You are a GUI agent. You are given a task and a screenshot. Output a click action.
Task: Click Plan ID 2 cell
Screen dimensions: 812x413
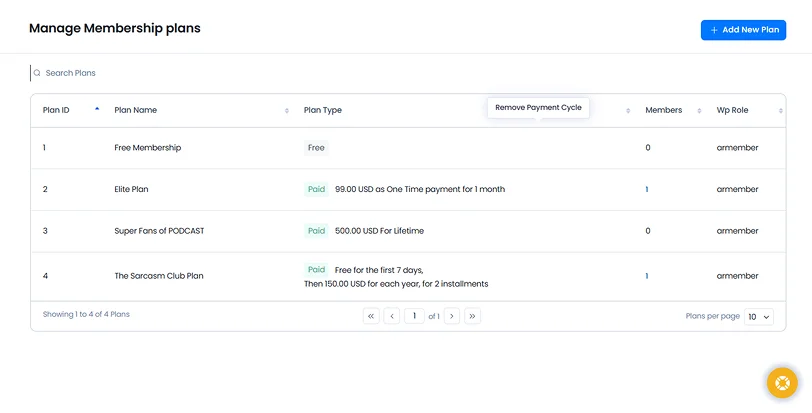click(45, 189)
